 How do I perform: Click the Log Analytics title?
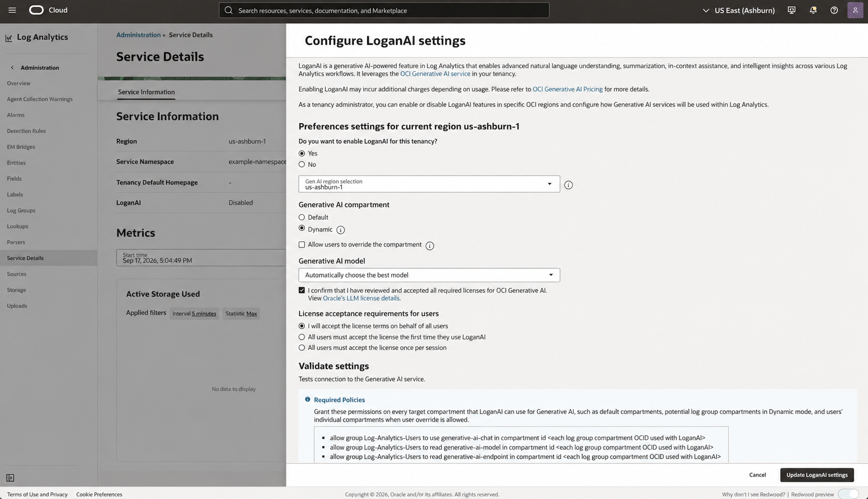[43, 37]
